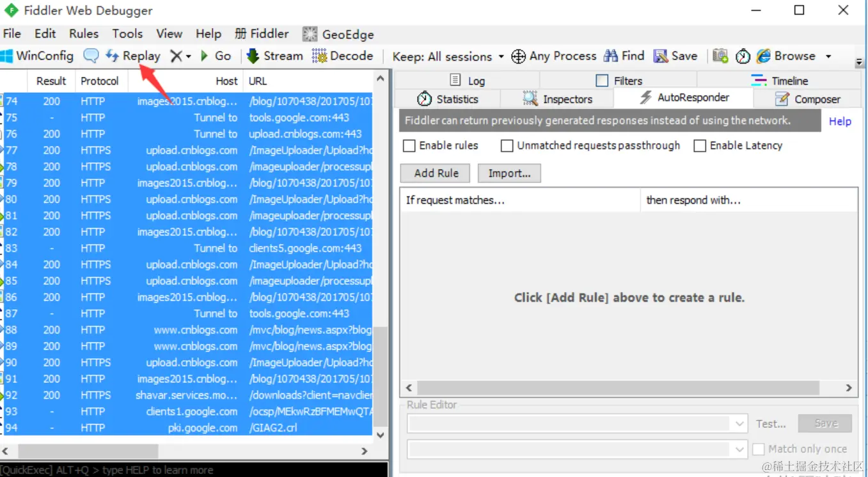Open the Help menu
The height and width of the screenshot is (477, 868).
[209, 34]
